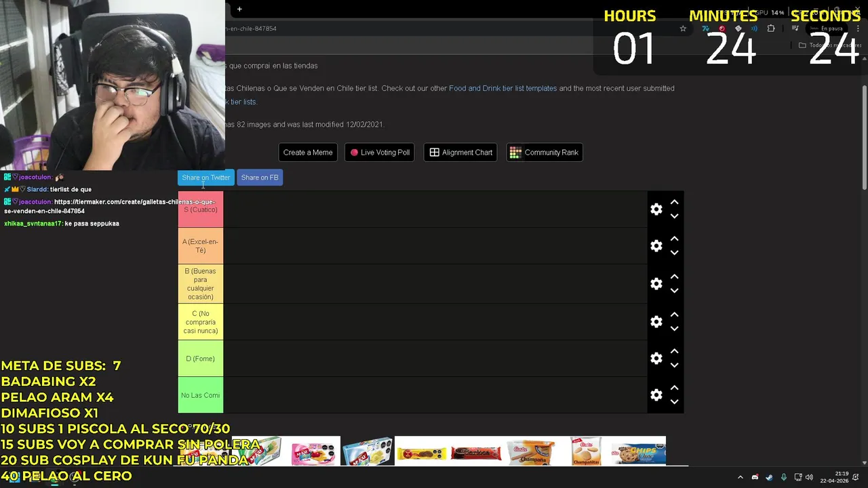Open a new browser tab with plus

pyautogui.click(x=239, y=9)
